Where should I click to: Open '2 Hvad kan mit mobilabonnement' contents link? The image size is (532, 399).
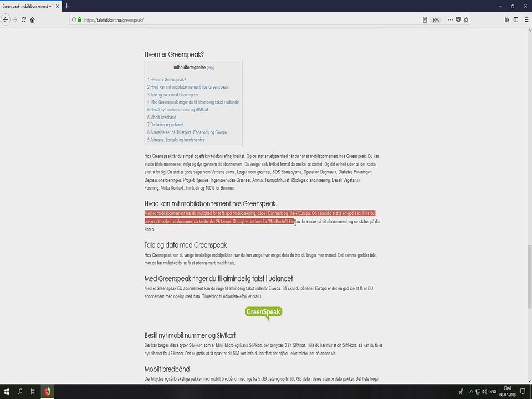coord(188,87)
